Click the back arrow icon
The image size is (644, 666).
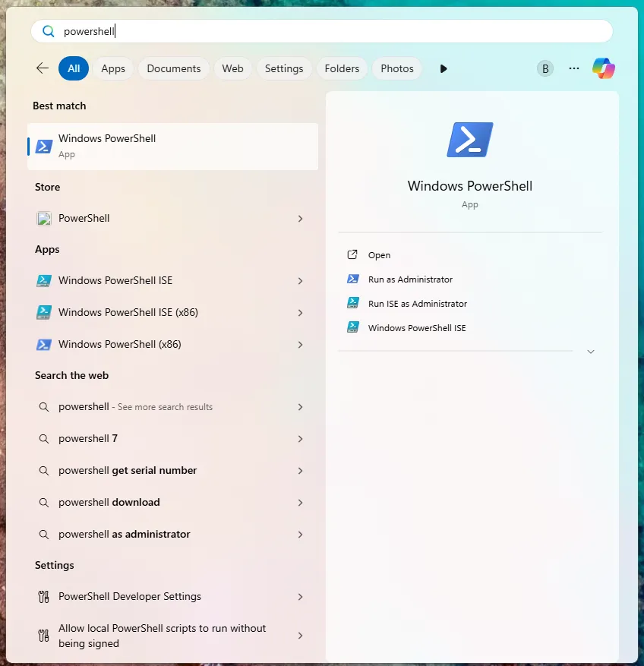click(43, 68)
